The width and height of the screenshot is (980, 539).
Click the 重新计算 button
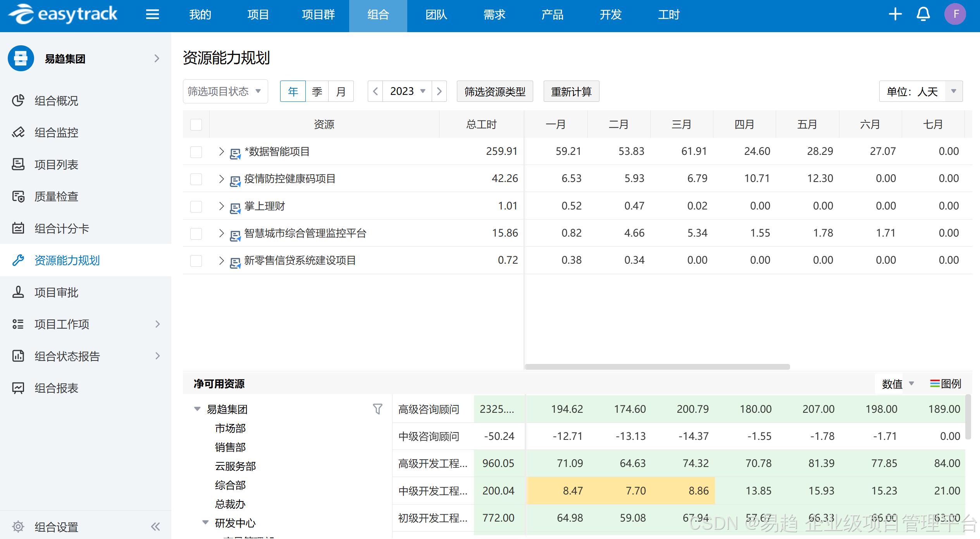click(571, 92)
